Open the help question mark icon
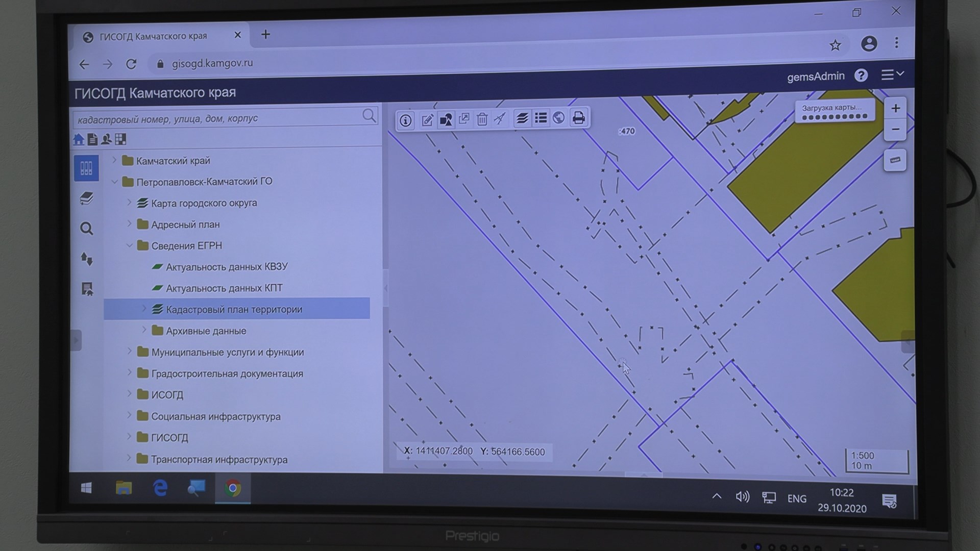Image resolution: width=980 pixels, height=551 pixels. tap(861, 76)
